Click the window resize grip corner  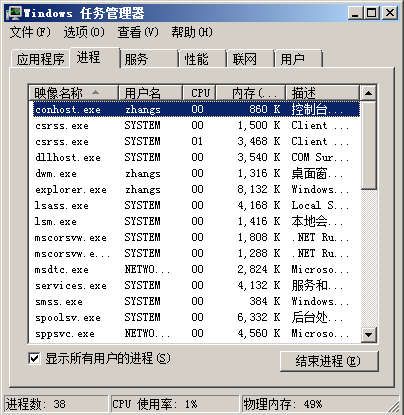click(x=393, y=406)
